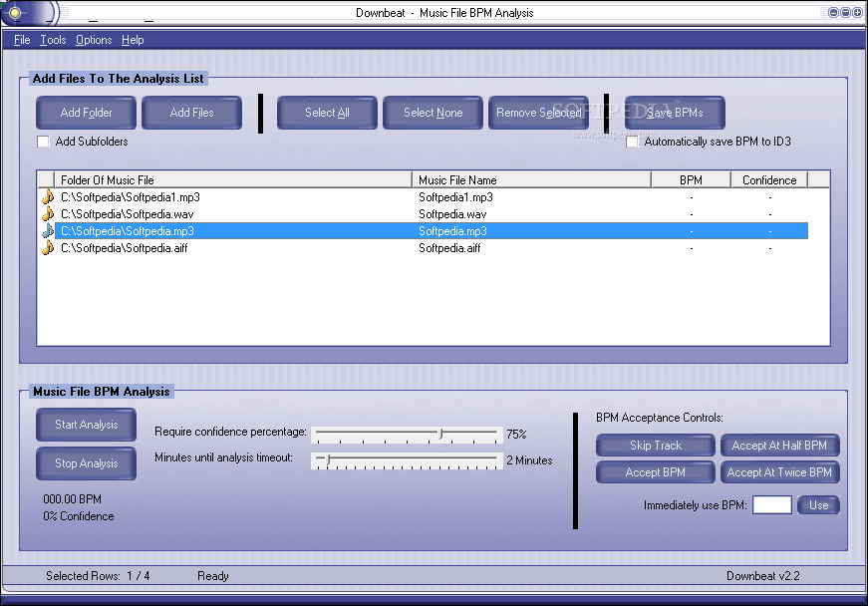Click Selected Rows: 1 / 4 status
Image resolution: width=868 pixels, height=606 pixels.
tap(98, 576)
